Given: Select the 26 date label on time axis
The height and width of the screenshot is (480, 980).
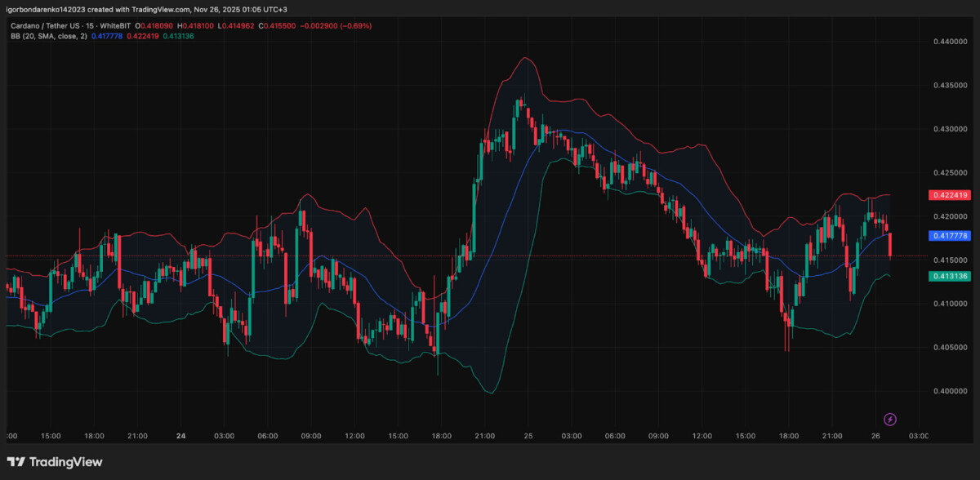Looking at the screenshot, I should tap(875, 436).
